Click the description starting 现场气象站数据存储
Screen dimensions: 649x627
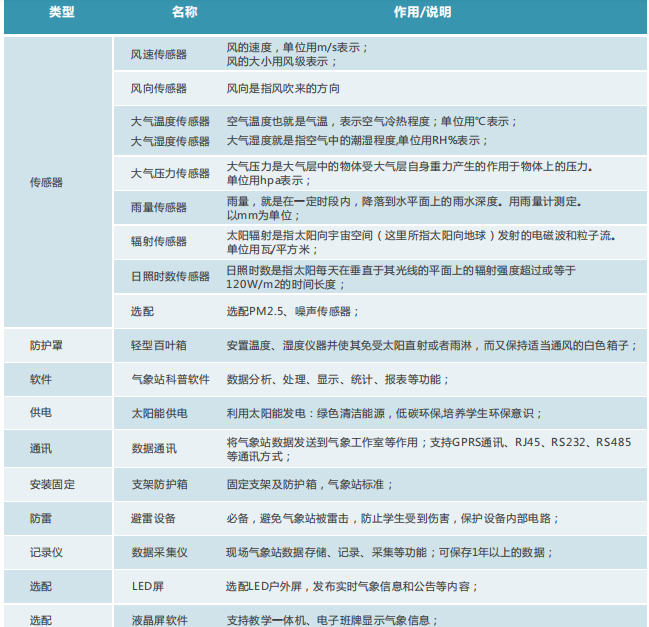[x=389, y=552]
